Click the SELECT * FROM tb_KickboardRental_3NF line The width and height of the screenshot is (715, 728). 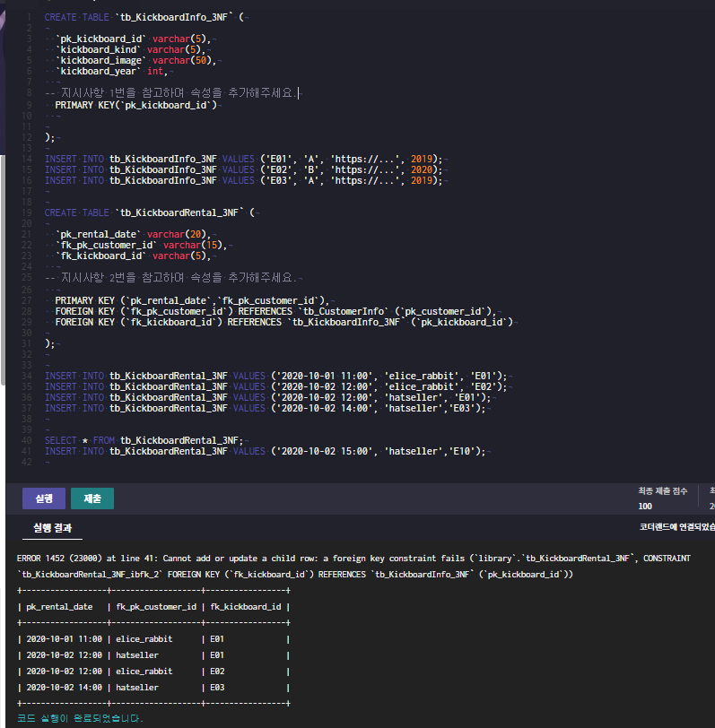pos(144,440)
